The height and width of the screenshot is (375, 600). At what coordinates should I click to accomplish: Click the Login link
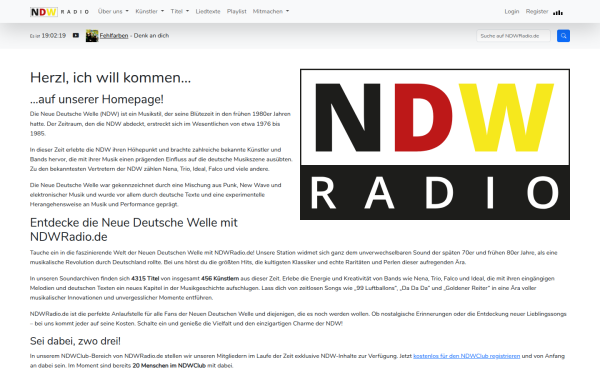(512, 11)
